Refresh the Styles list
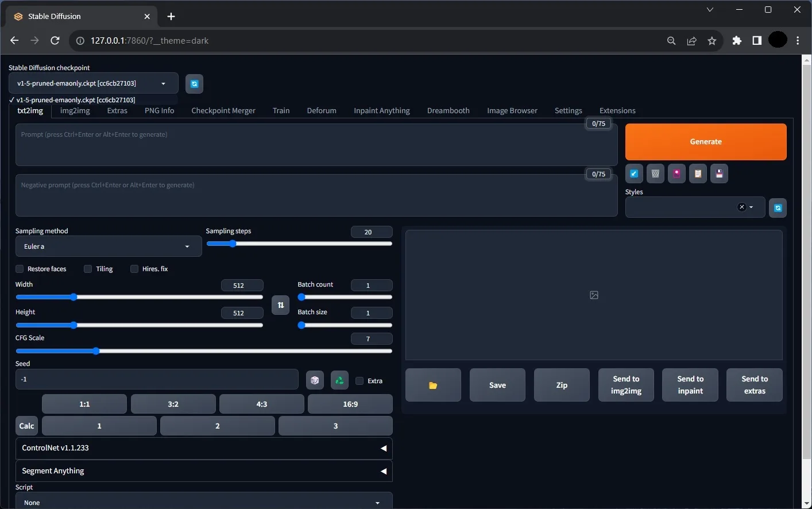812x509 pixels. 778,208
